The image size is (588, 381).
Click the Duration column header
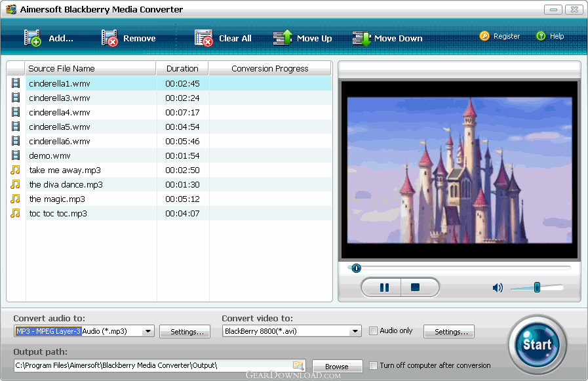[182, 69]
